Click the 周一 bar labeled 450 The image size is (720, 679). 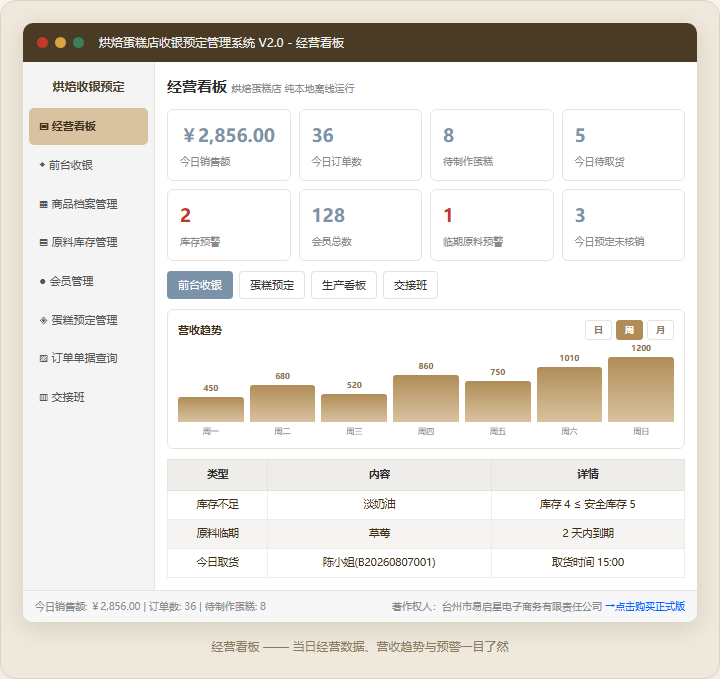[211, 410]
